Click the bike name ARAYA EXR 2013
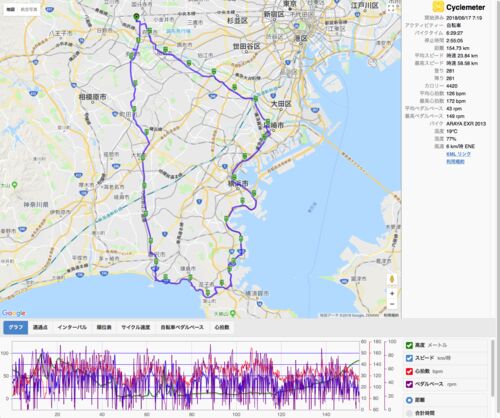500x418 pixels. [x=466, y=124]
